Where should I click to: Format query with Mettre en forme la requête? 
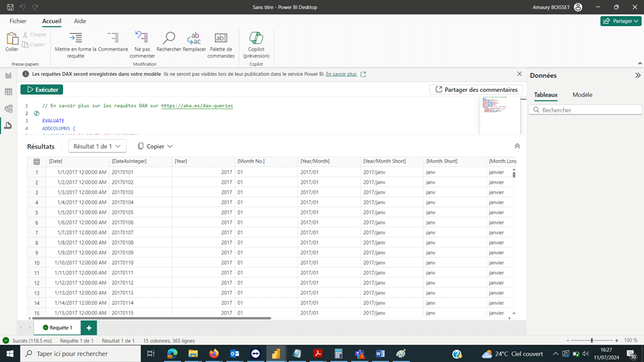[75, 45]
